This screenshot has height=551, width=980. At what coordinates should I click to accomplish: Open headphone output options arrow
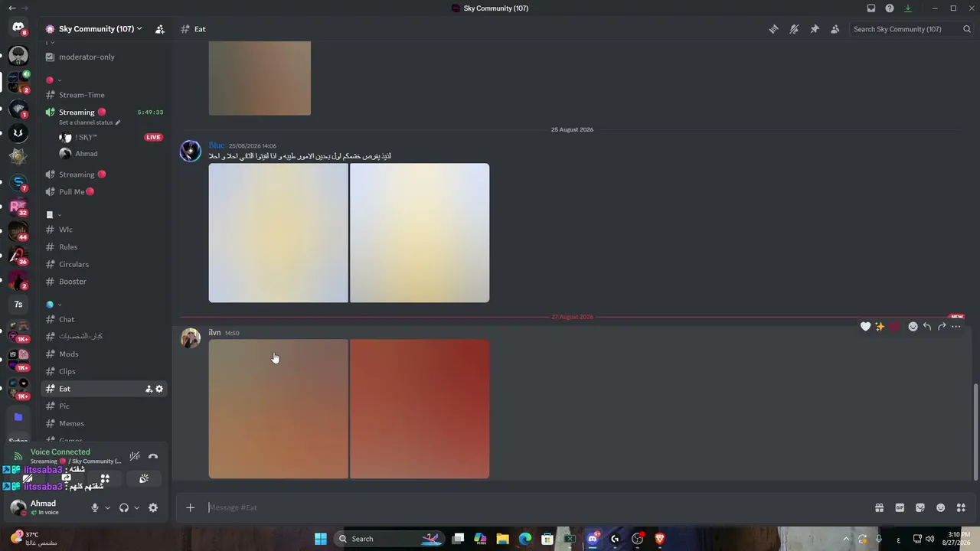(136, 507)
